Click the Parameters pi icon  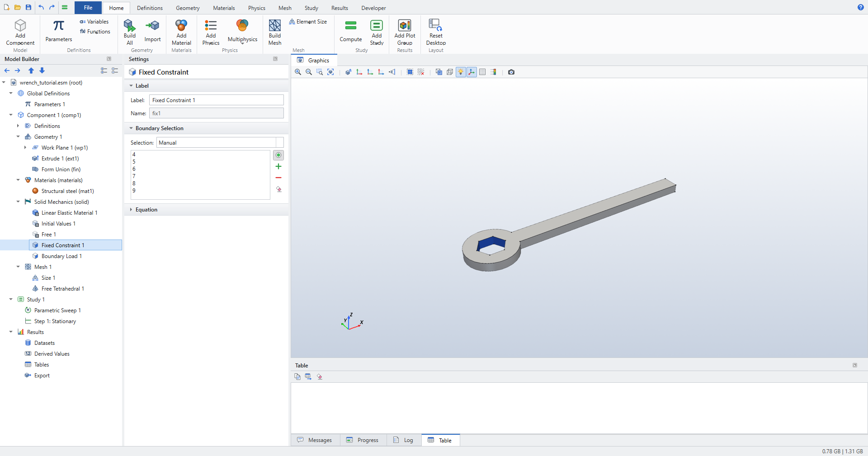coord(59,26)
